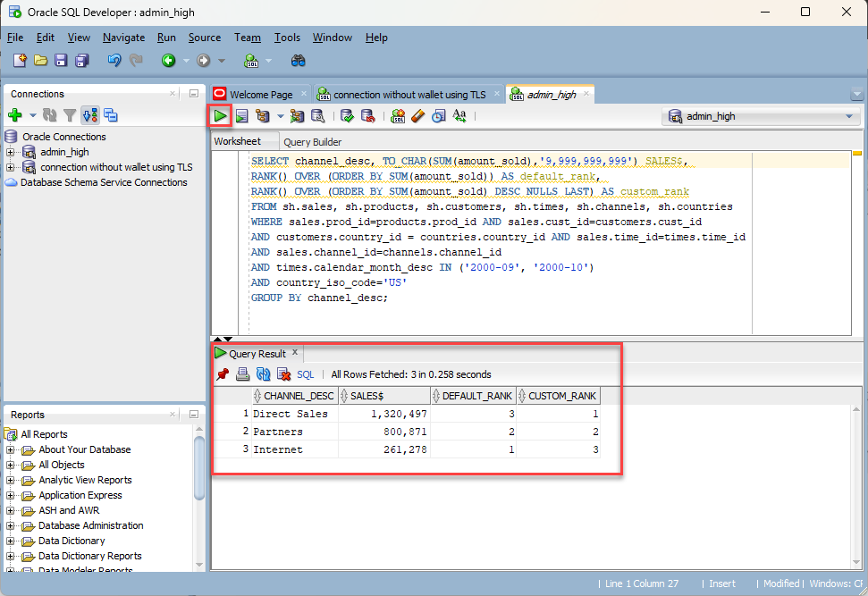The image size is (868, 596).
Task: Click the SQL link in Query Result
Action: pos(306,374)
